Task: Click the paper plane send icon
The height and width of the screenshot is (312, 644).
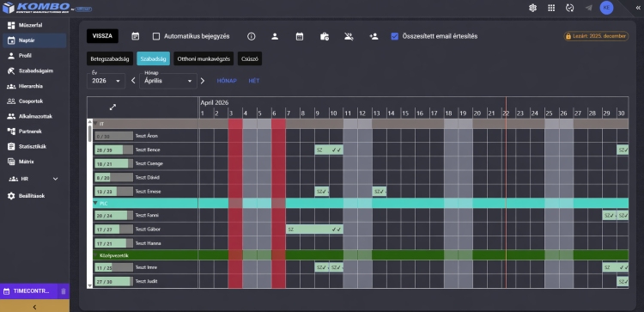Action: [x=588, y=8]
